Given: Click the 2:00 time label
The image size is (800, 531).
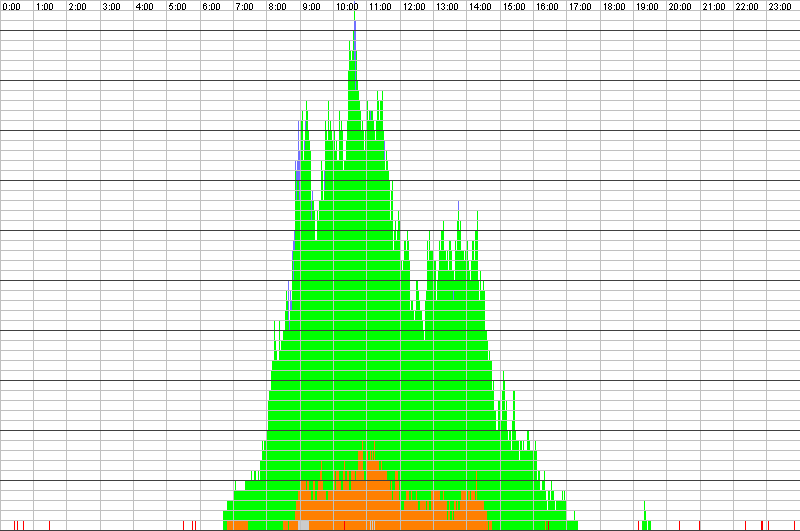Looking at the screenshot, I should 78,7.
